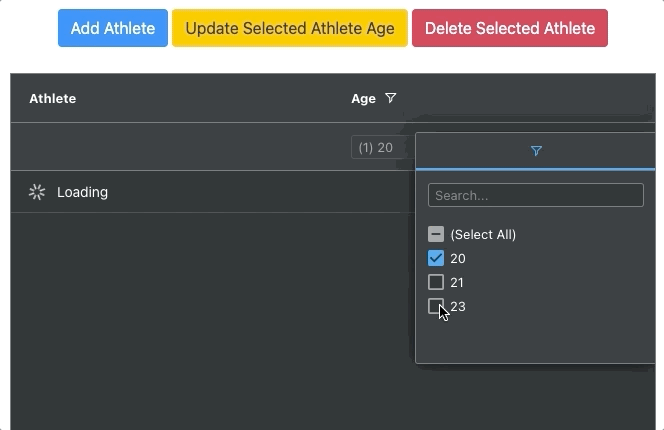
Task: Uncheck the 20 age filter checkbox
Action: pyautogui.click(x=436, y=258)
